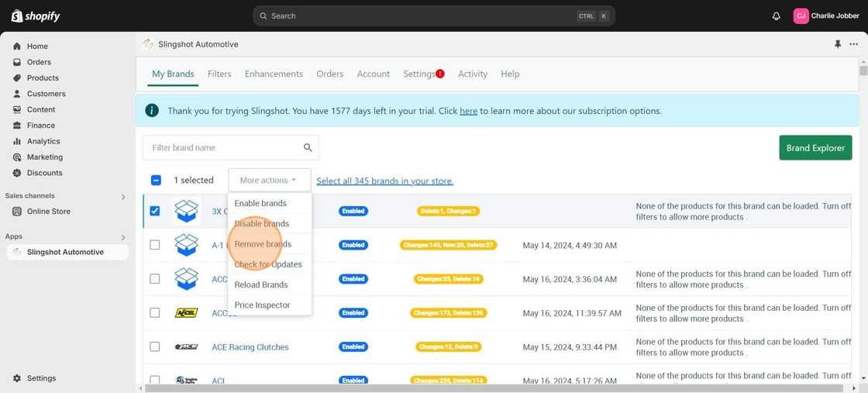Open the Charlie Jobber account avatar

click(801, 16)
